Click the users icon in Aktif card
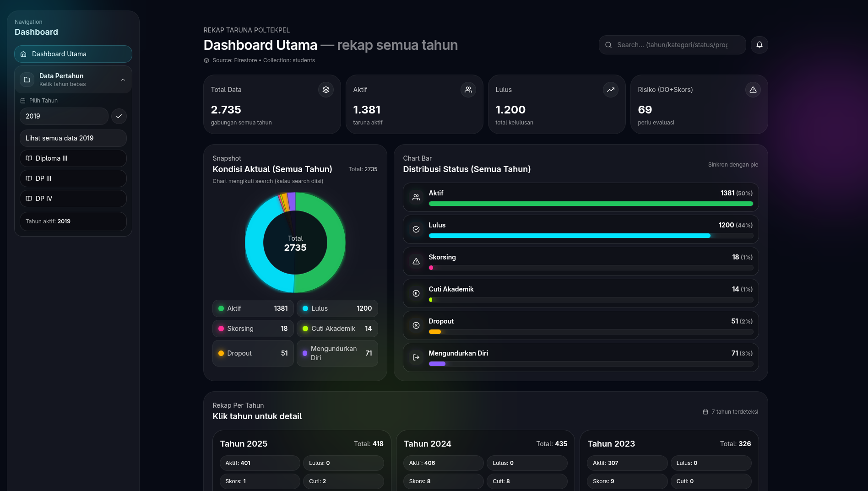This screenshot has height=491, width=868. point(468,90)
